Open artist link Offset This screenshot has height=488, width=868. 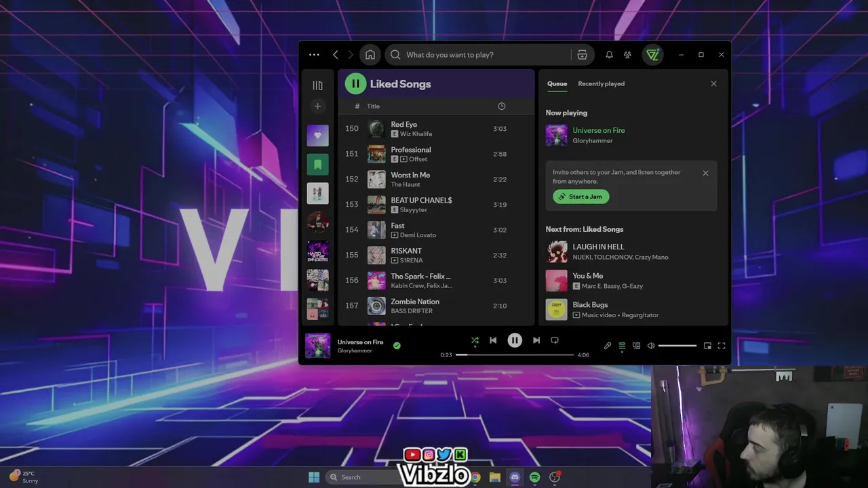418,159
